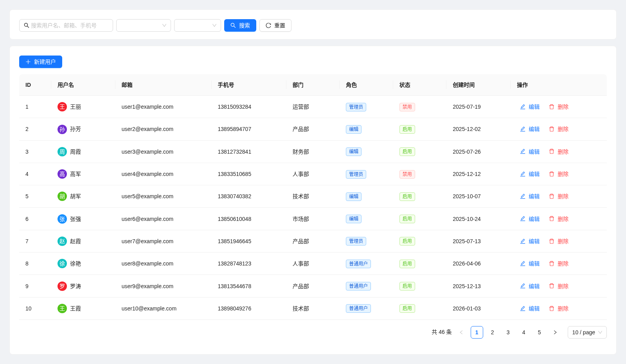The image size is (626, 364).
Task: Click the purple avatar for 孙芳
Action: [x=62, y=129]
